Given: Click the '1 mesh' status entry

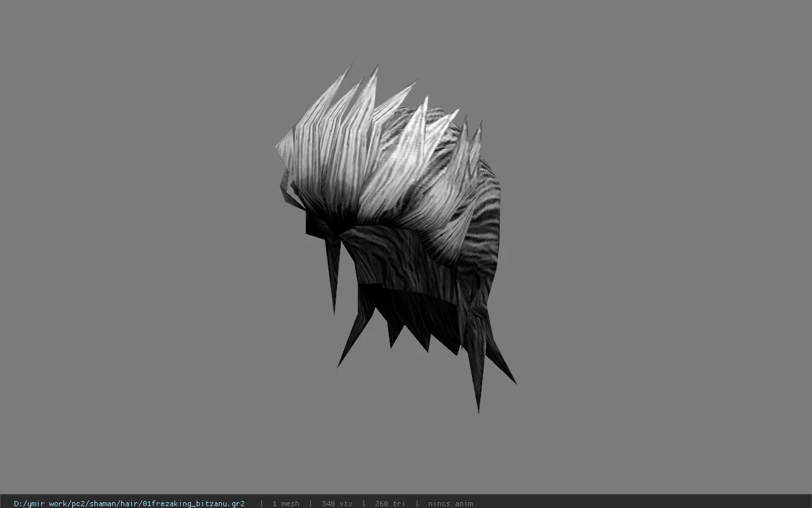Looking at the screenshot, I should pos(285,504).
